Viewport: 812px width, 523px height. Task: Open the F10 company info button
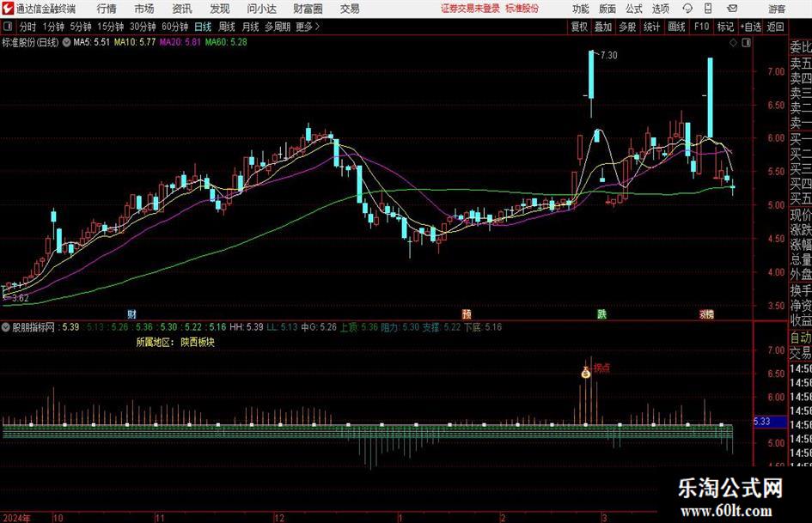point(701,27)
